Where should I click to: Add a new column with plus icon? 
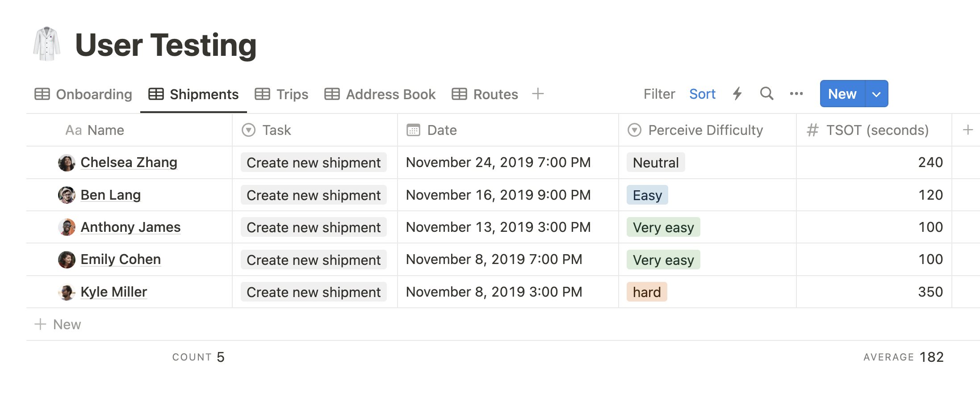pos(967,130)
